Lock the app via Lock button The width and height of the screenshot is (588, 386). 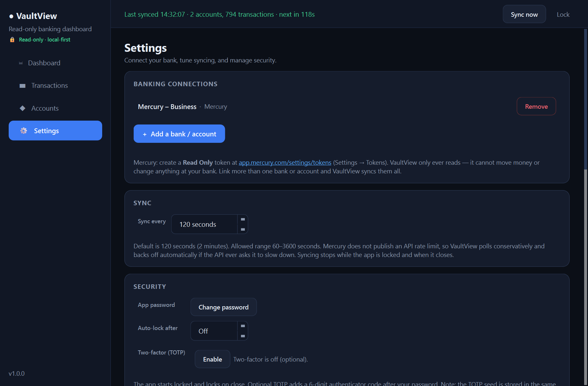pos(563,14)
